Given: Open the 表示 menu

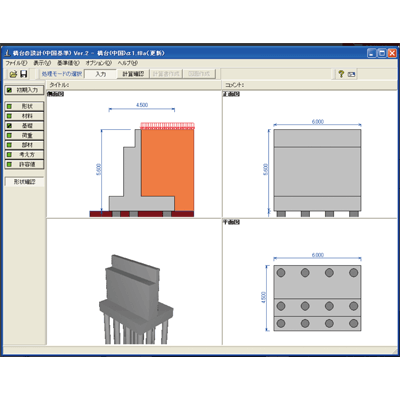Looking at the screenshot, I should 42,63.
